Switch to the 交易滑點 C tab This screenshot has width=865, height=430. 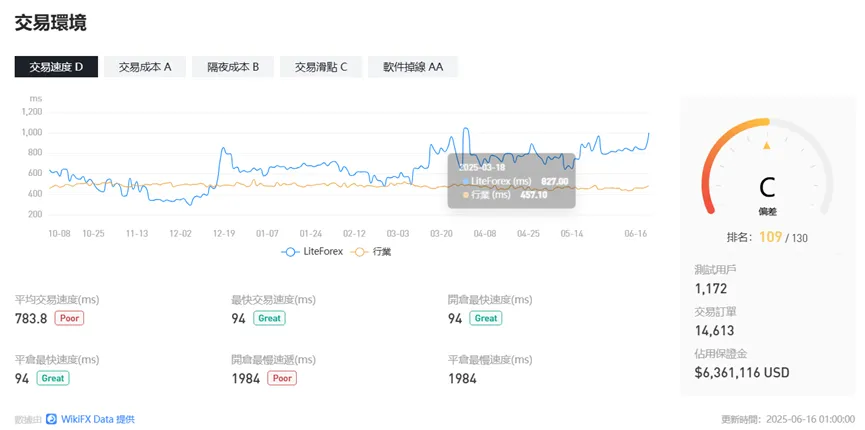321,67
